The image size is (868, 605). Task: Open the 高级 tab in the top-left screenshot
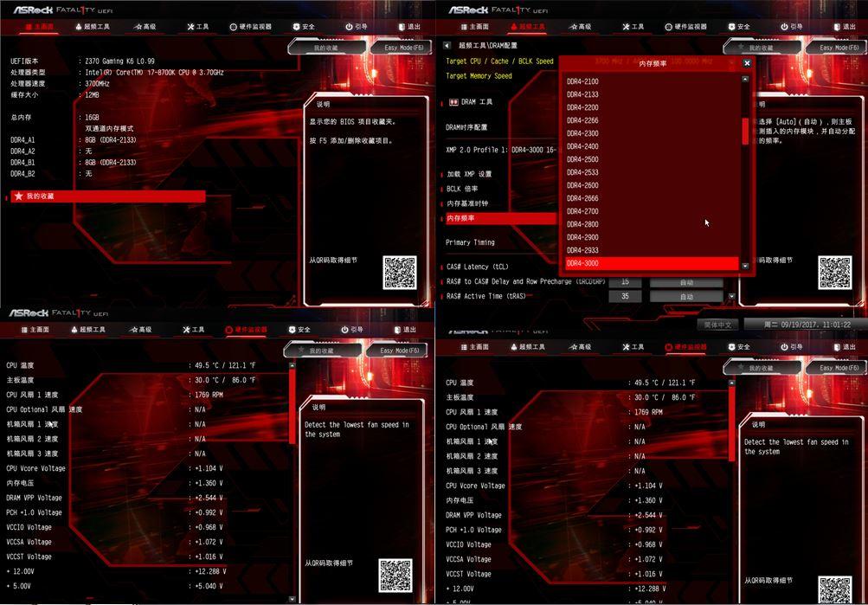point(145,27)
